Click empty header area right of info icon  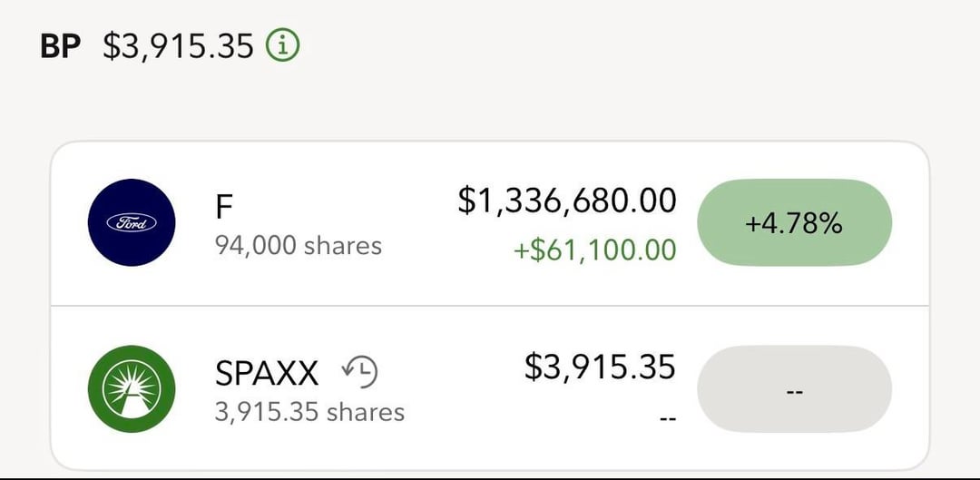[x=638, y=46]
